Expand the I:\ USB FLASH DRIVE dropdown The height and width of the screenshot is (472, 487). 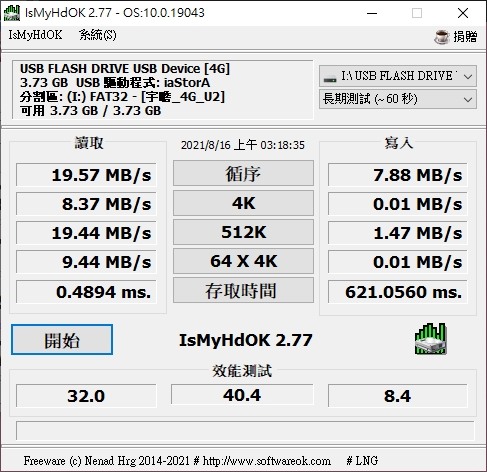click(x=398, y=76)
